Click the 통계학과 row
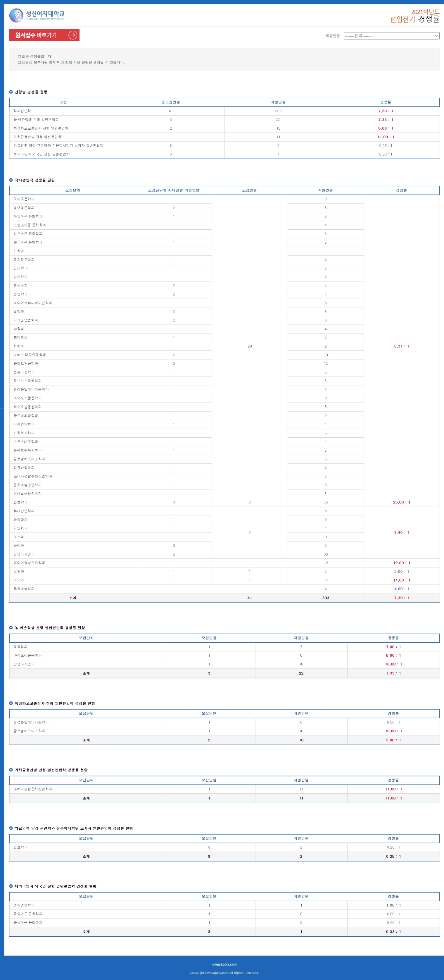This screenshot has width=444, height=980. 224,338
